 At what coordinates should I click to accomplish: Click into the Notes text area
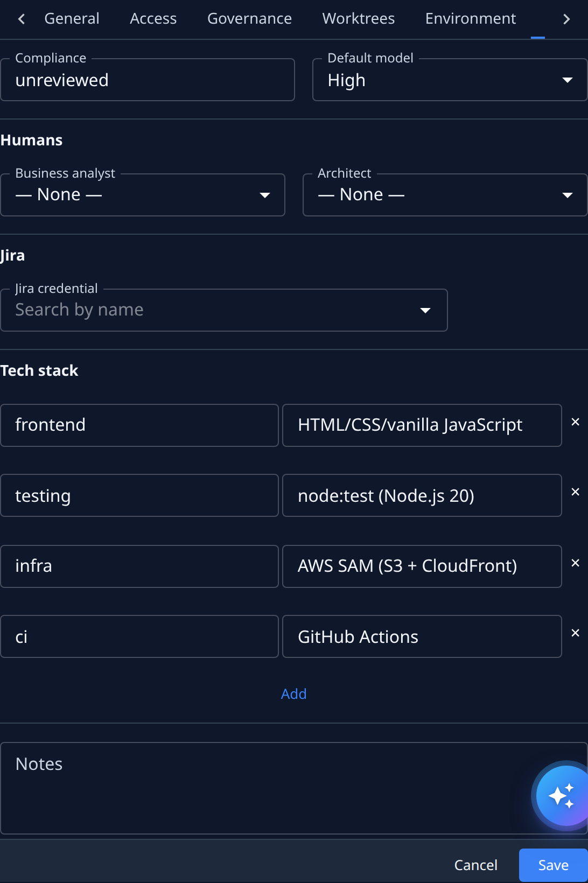tap(293, 788)
